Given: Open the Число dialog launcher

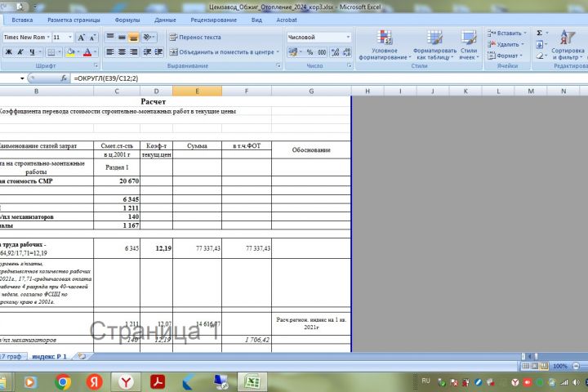Looking at the screenshot, I should pos(350,65).
